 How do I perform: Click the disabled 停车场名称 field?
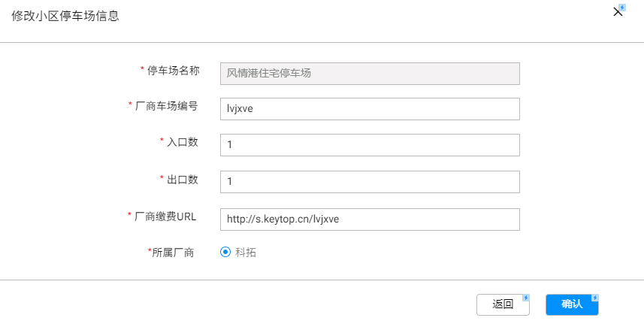click(x=369, y=73)
